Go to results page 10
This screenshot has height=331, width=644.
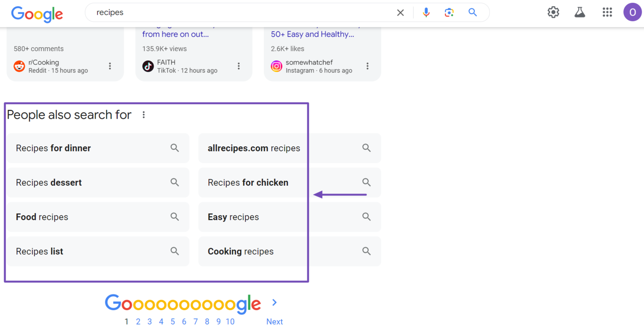coord(230,322)
